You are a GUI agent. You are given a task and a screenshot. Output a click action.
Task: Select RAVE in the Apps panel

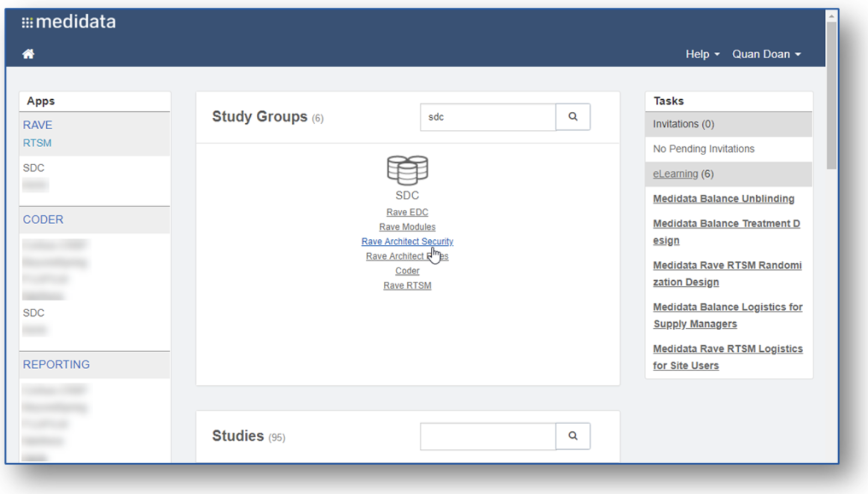pyautogui.click(x=38, y=125)
